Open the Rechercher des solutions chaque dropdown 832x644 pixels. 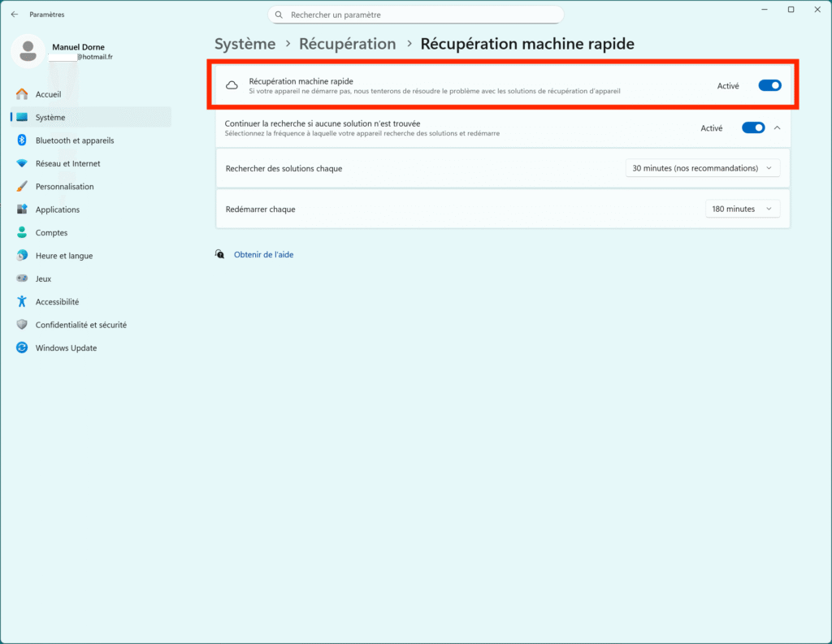[702, 168]
